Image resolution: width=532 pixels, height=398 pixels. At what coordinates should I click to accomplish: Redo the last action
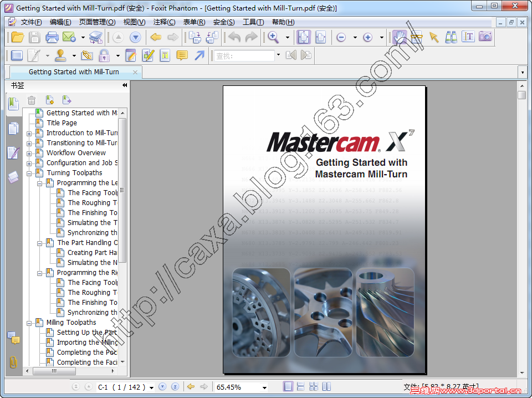(x=252, y=37)
